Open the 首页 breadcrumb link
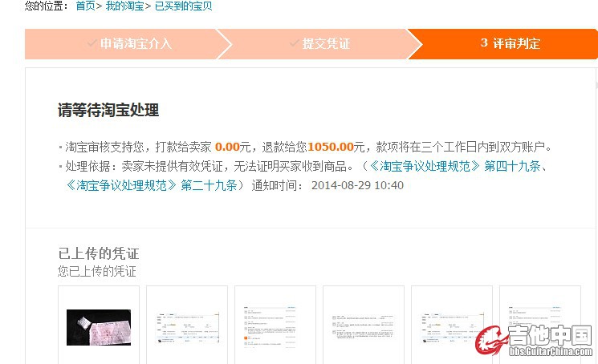This screenshot has width=598, height=364. 85,6
